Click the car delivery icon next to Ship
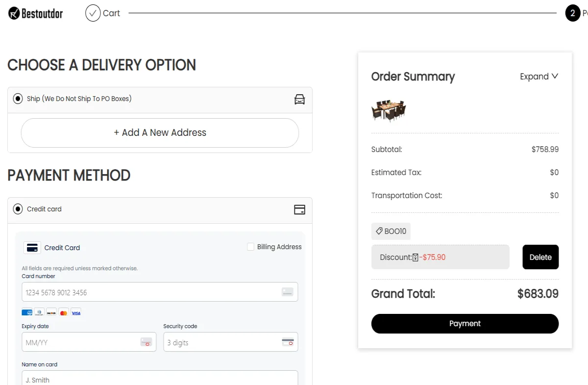Screen dimensions: 588x385 point(299,99)
